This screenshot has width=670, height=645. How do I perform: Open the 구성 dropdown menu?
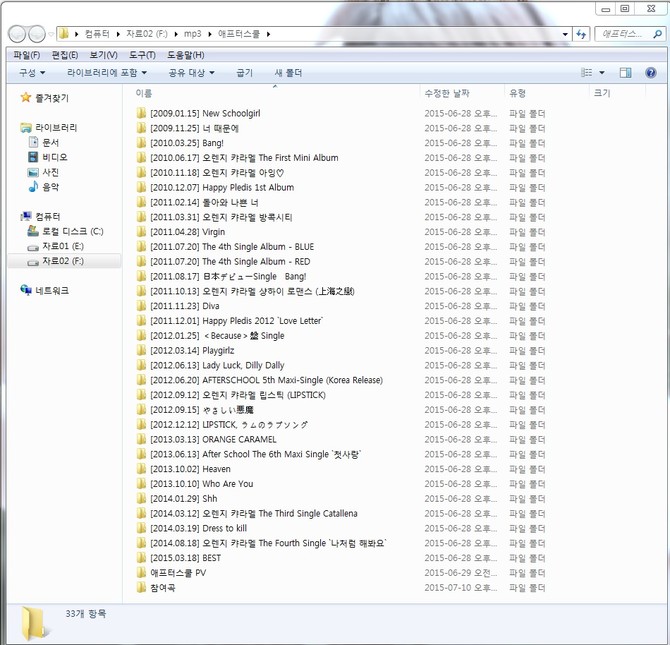point(32,73)
